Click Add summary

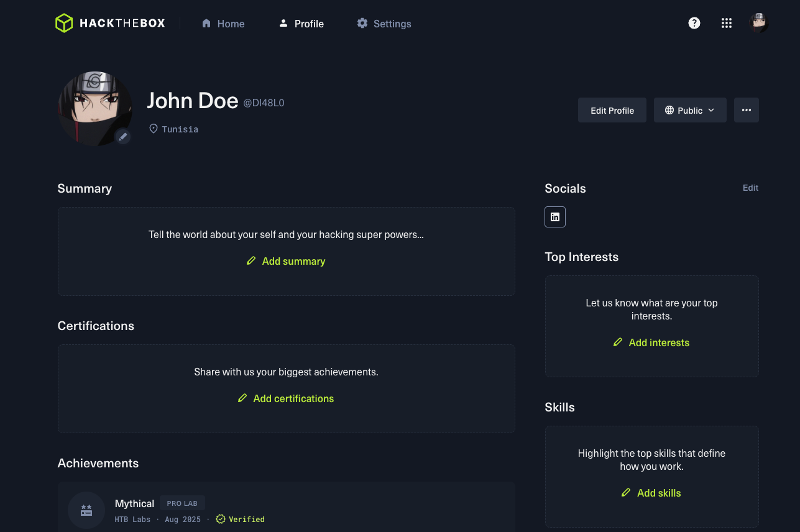coord(285,261)
